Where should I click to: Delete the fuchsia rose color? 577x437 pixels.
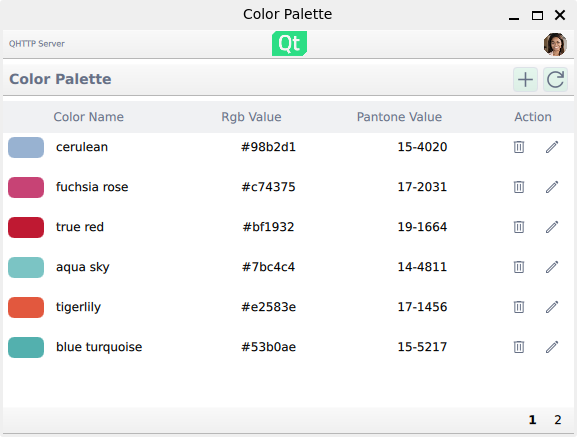tap(519, 187)
